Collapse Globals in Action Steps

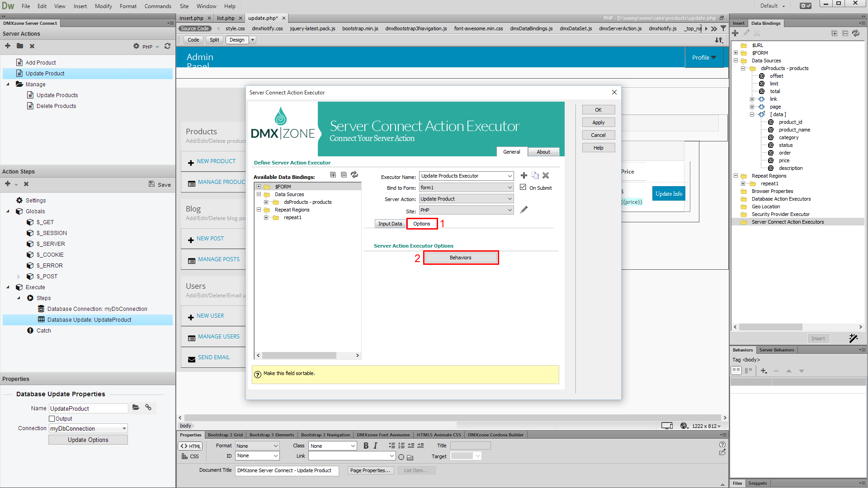coord(8,211)
